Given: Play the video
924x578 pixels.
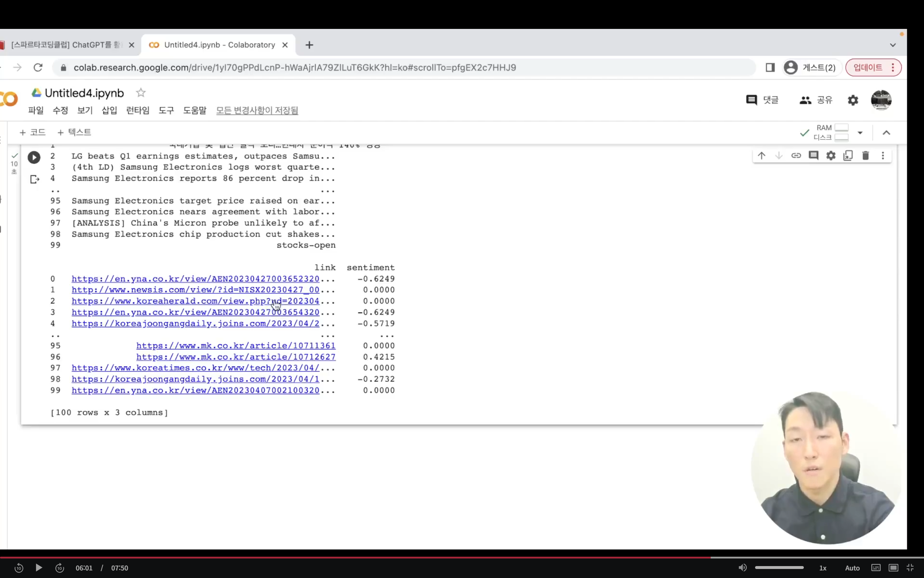Looking at the screenshot, I should (x=39, y=568).
